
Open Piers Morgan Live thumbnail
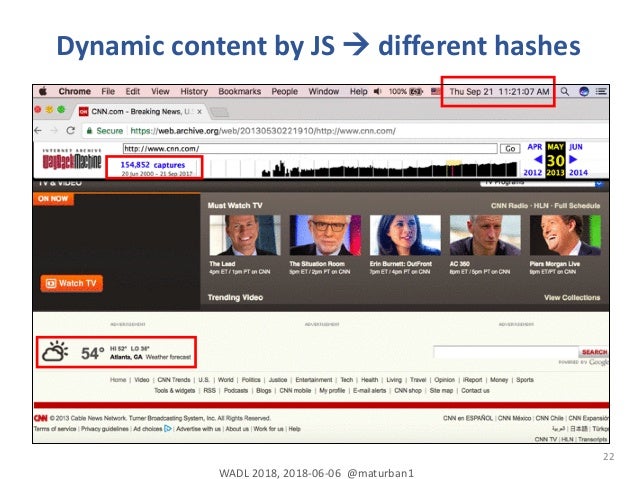565,235
